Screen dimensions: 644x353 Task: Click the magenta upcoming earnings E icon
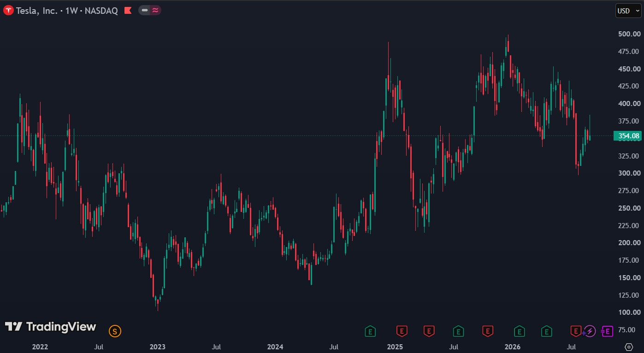607,331
